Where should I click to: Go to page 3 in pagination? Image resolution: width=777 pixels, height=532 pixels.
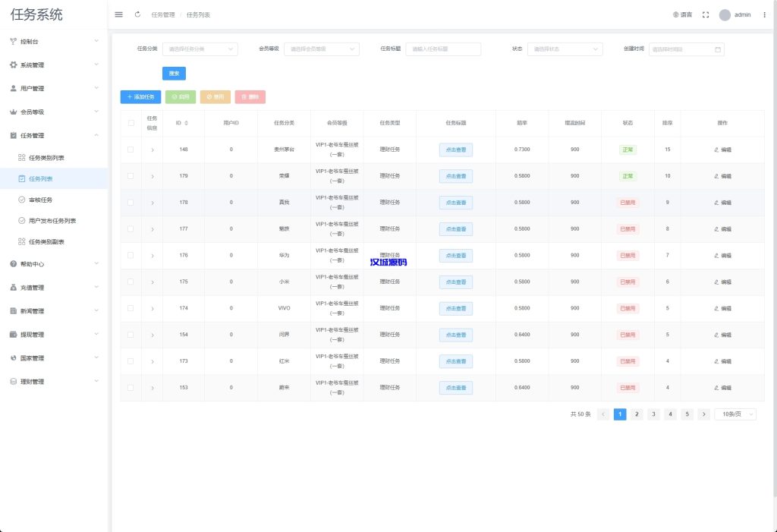(x=653, y=414)
